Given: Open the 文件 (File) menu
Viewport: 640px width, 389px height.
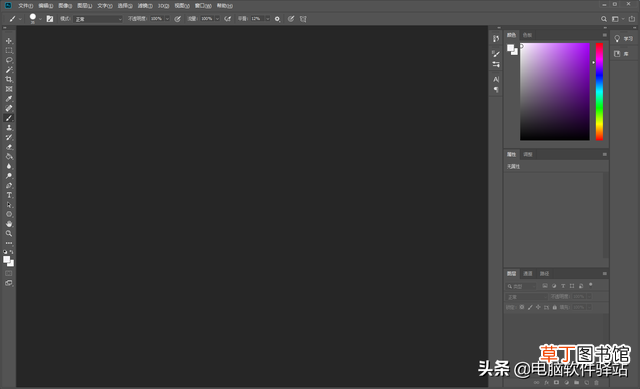Looking at the screenshot, I should [x=25, y=6].
